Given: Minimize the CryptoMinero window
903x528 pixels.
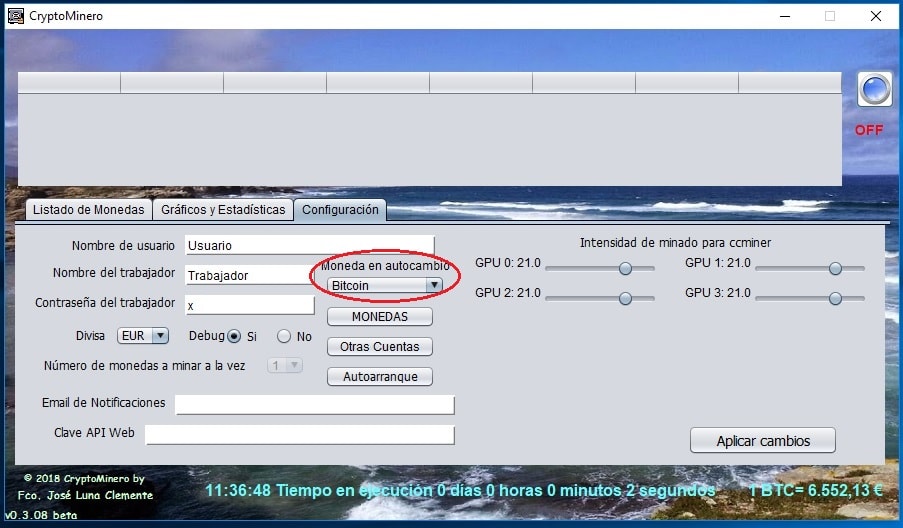Looking at the screenshot, I should click(x=784, y=16).
